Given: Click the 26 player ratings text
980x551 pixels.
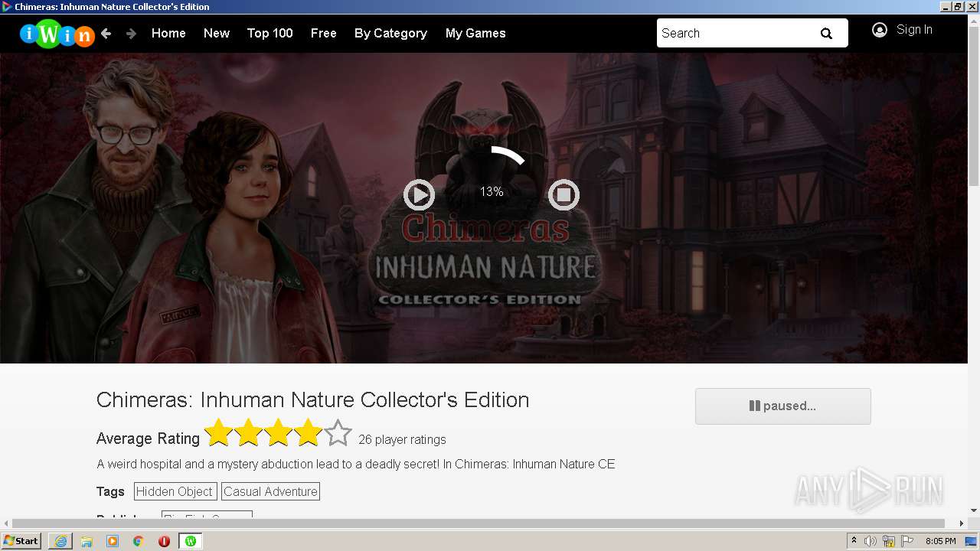Looking at the screenshot, I should tap(402, 440).
